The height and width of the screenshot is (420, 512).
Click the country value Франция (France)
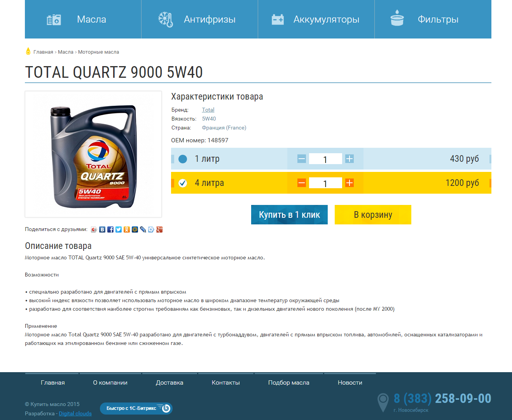coord(224,128)
